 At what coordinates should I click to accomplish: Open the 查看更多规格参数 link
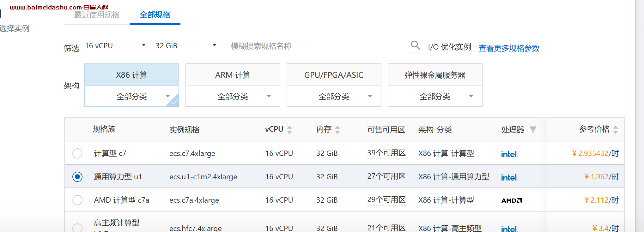coord(509,48)
